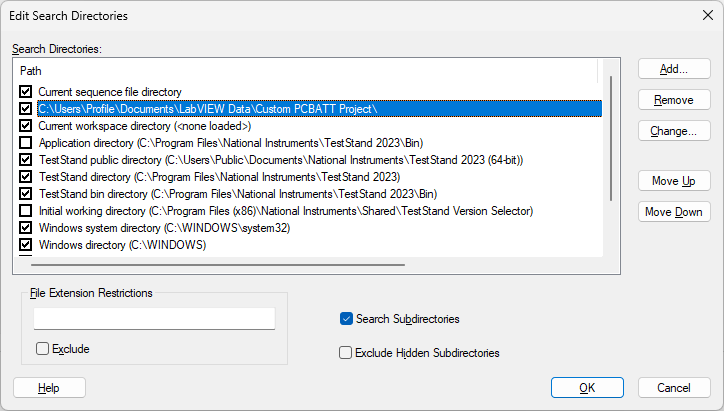Toggle checkbox for Custom PCBATT Project path

click(25, 109)
